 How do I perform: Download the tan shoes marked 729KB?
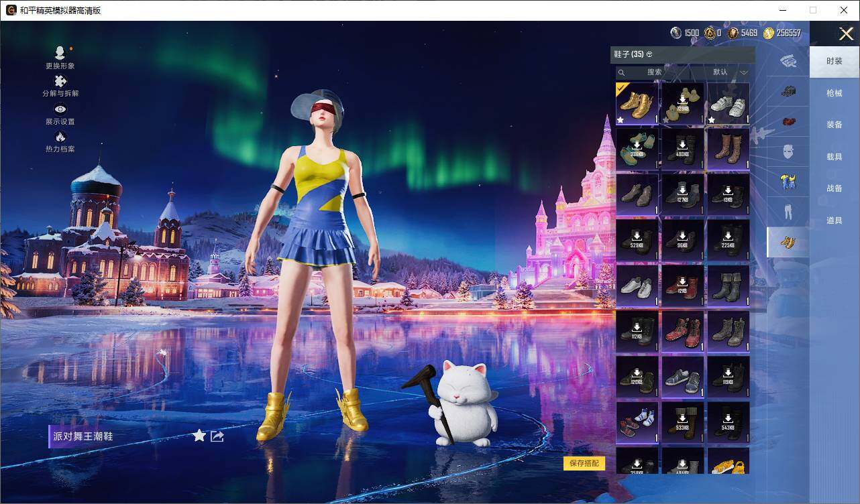coord(683,104)
